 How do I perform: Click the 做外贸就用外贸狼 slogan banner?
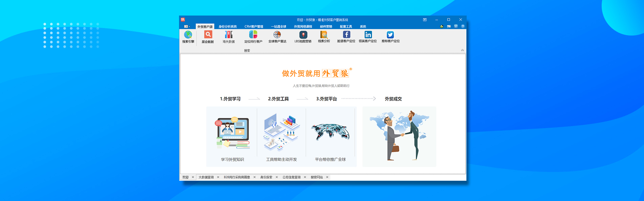(x=317, y=73)
